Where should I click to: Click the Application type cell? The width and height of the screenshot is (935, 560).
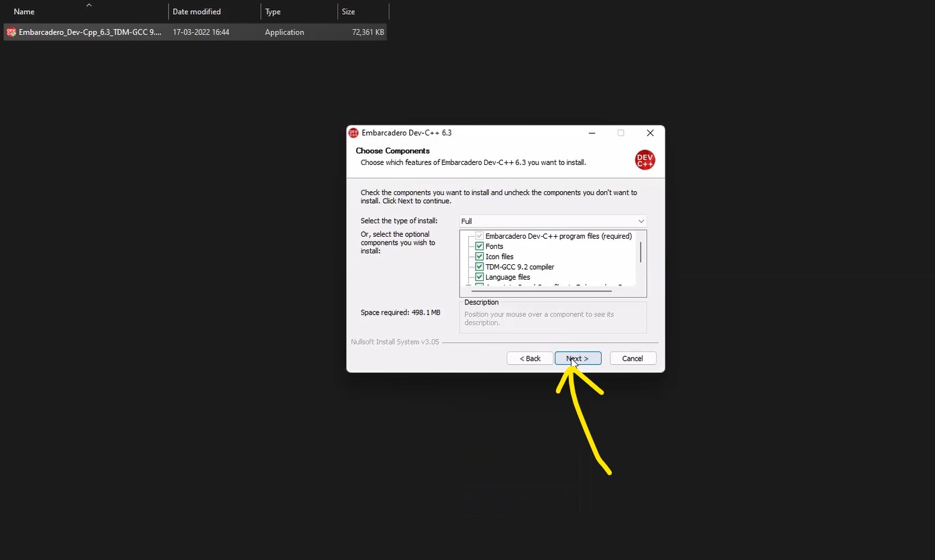click(284, 32)
